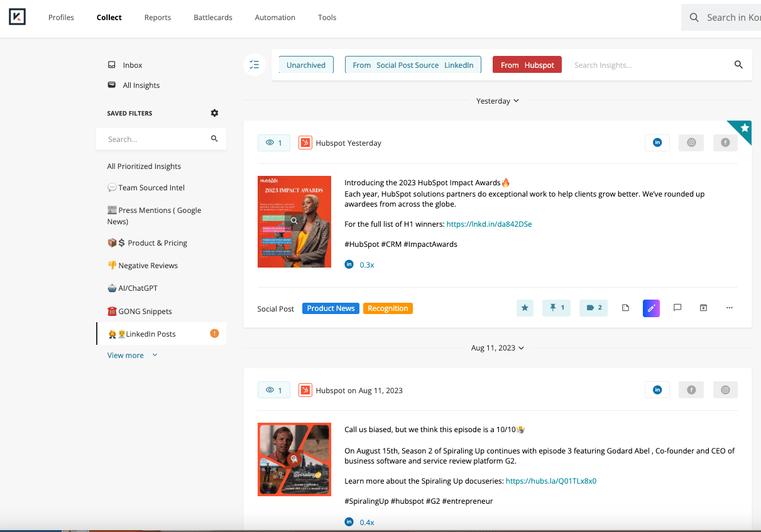Select Press Mentions (Google News) filter
761x532 pixels.
(155, 215)
